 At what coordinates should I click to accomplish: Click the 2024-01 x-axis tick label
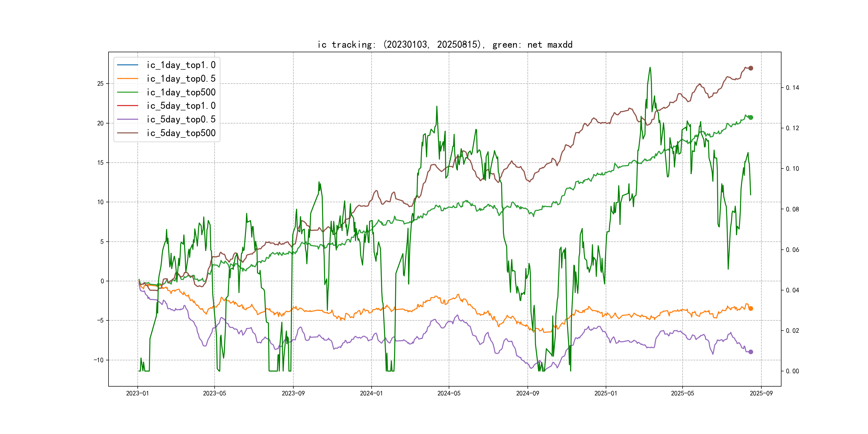tap(371, 393)
